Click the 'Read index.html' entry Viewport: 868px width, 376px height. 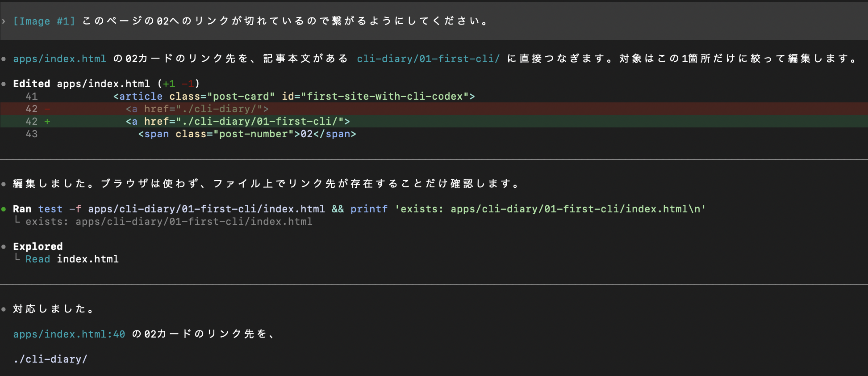pyautogui.click(x=72, y=259)
